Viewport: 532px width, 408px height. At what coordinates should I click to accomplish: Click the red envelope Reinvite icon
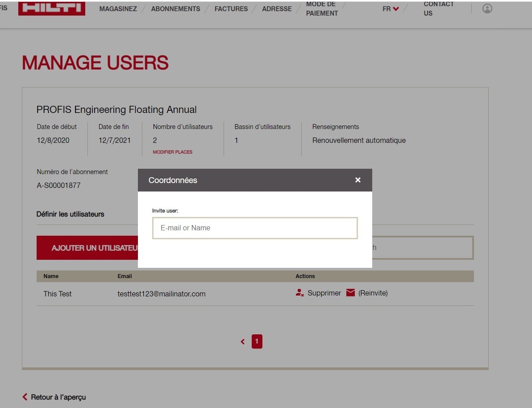pyautogui.click(x=350, y=293)
